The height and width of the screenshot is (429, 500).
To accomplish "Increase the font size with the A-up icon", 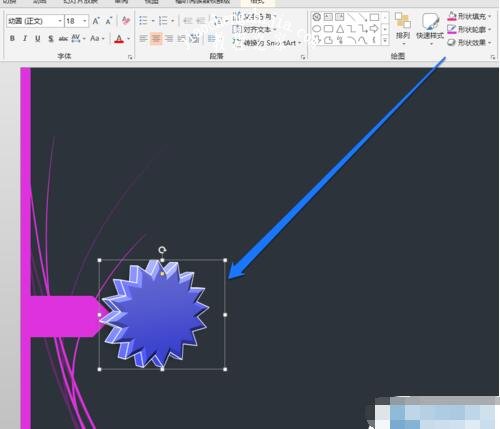I will pyautogui.click(x=96, y=21).
